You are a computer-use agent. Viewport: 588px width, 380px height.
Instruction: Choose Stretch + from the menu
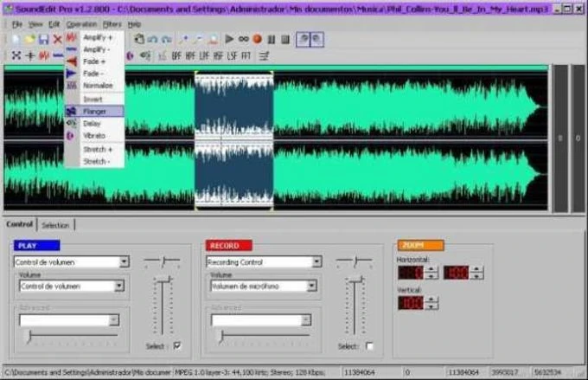[x=94, y=150]
